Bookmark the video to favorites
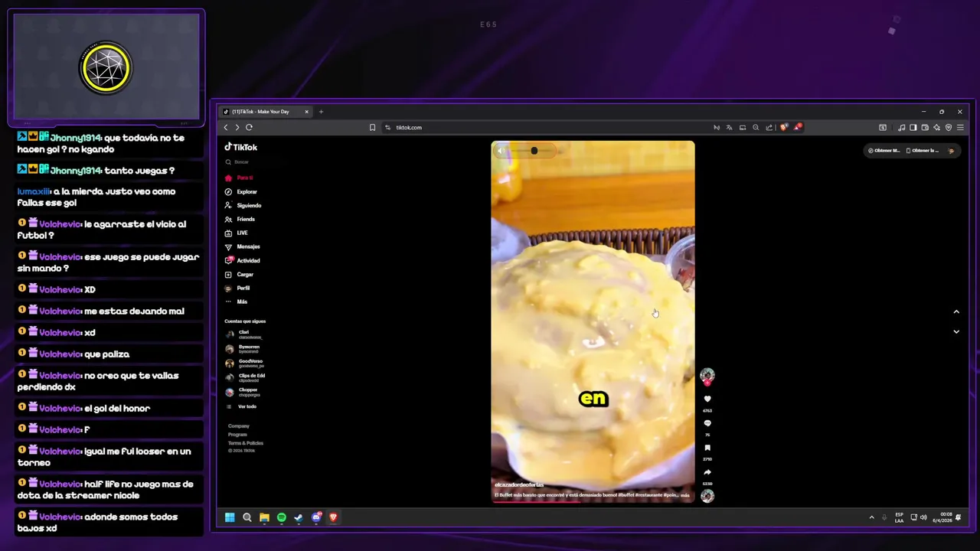The width and height of the screenshot is (980, 551). point(707,448)
